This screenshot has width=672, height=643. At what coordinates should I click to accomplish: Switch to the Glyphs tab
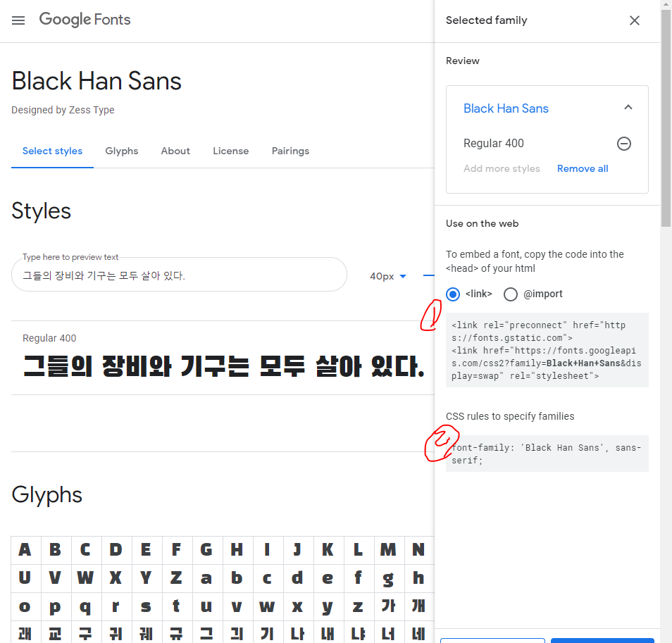pos(122,151)
